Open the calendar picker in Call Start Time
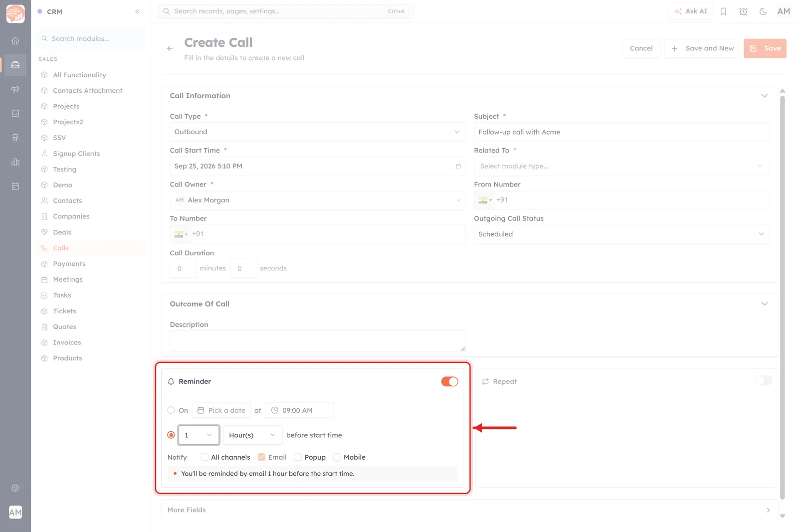 (458, 166)
